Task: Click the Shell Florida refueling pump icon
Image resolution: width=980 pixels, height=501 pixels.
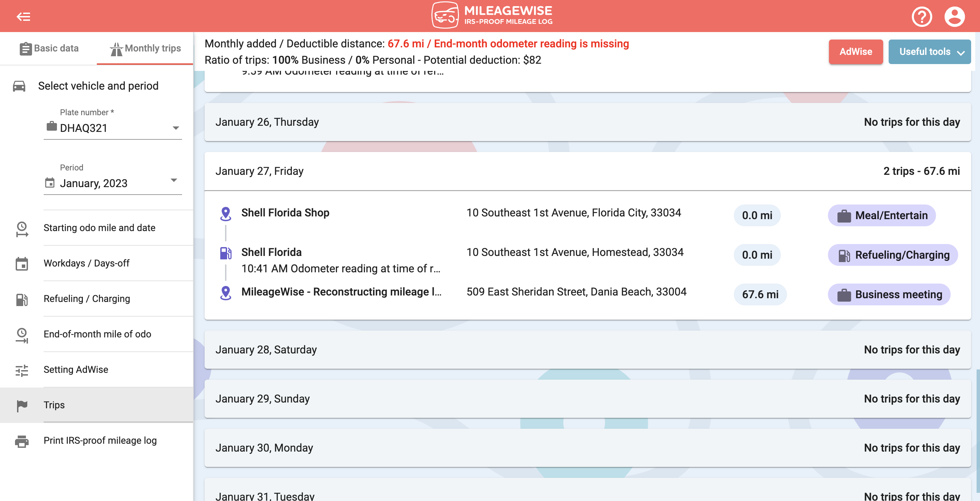Action: click(226, 253)
